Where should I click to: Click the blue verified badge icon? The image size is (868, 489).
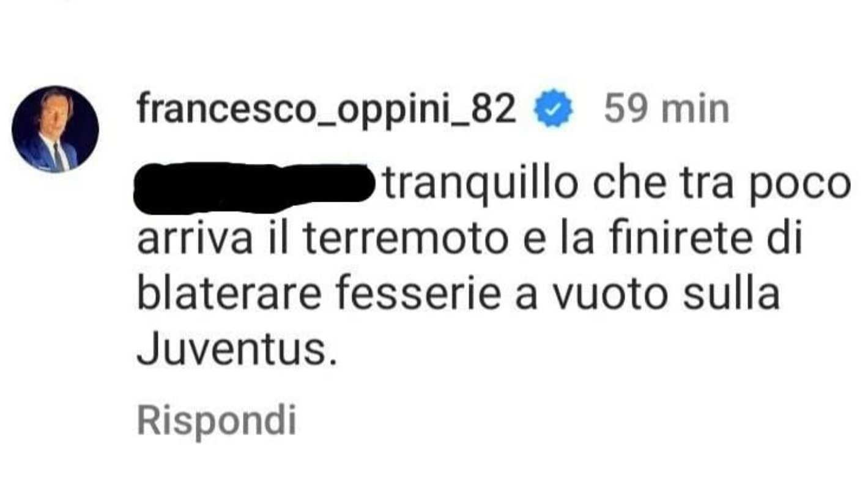(x=554, y=110)
